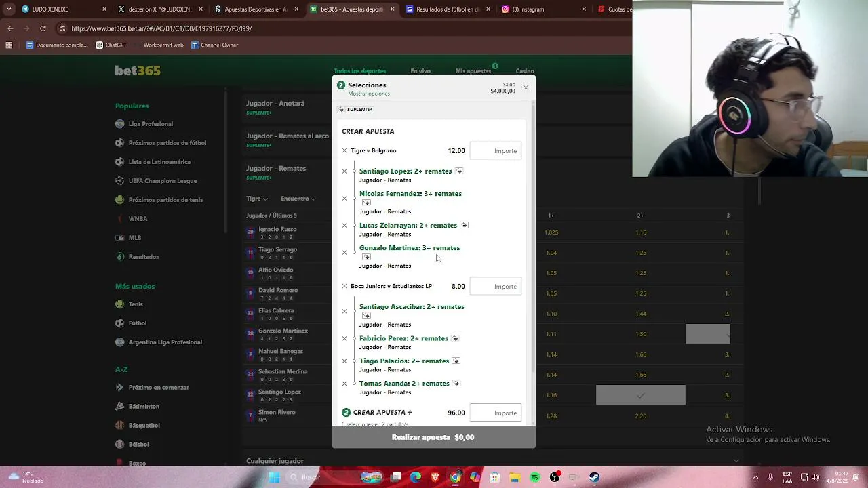Click substitute icon next to Fabricio Perez
The width and height of the screenshot is (868, 488).
click(x=455, y=338)
